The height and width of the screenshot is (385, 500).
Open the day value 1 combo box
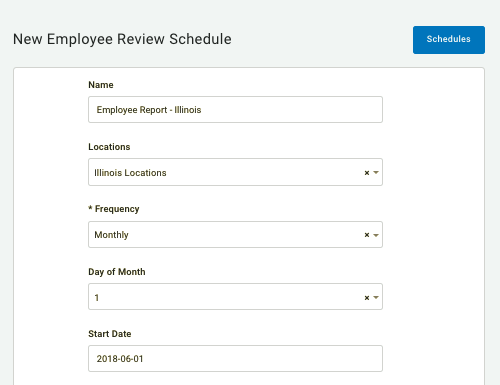pos(235,297)
